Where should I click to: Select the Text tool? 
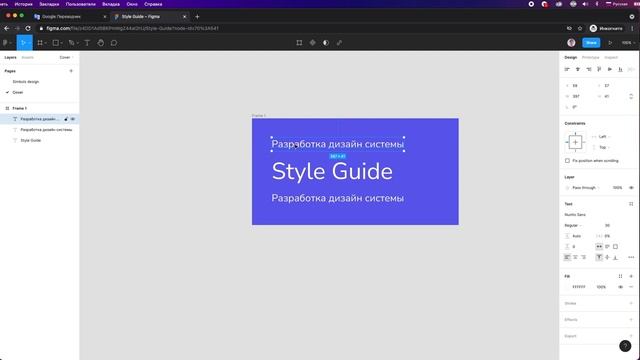pyautogui.click(x=87, y=43)
